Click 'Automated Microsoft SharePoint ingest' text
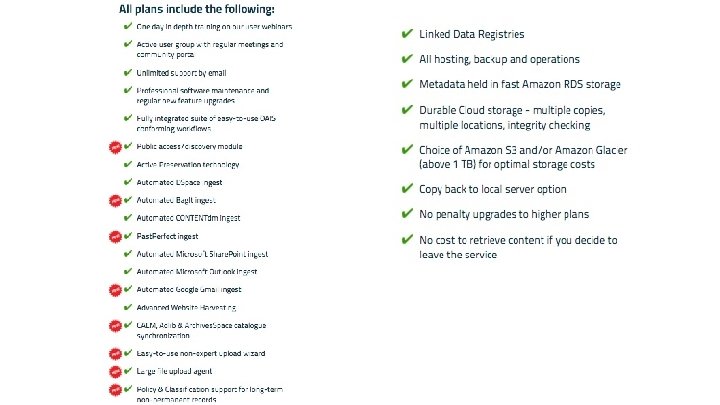 pyautogui.click(x=203, y=254)
